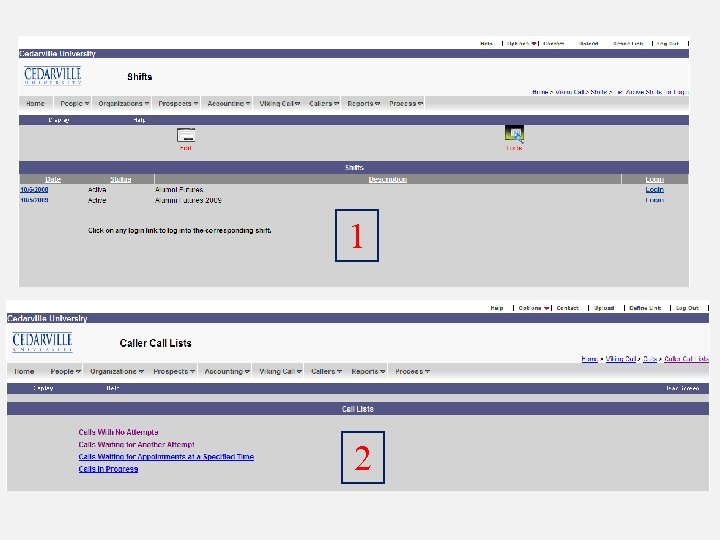
Task: Click the Log Out link on the Shifts page
Action: coord(668,43)
